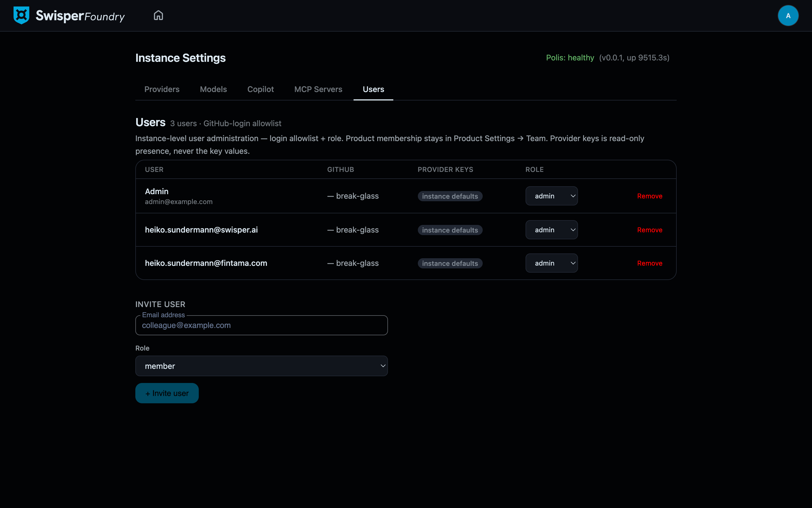Open the user avatar "A" menu
The width and height of the screenshot is (812, 508).
pyautogui.click(x=788, y=16)
